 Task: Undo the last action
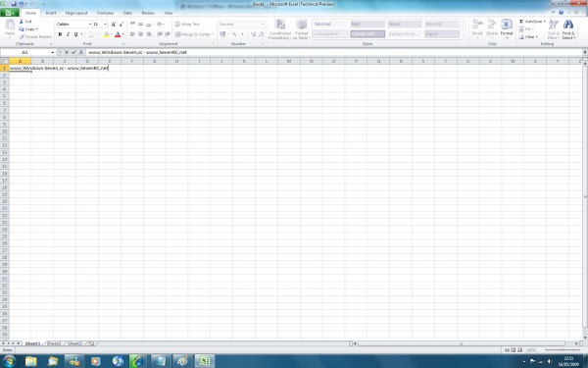(21, 4)
